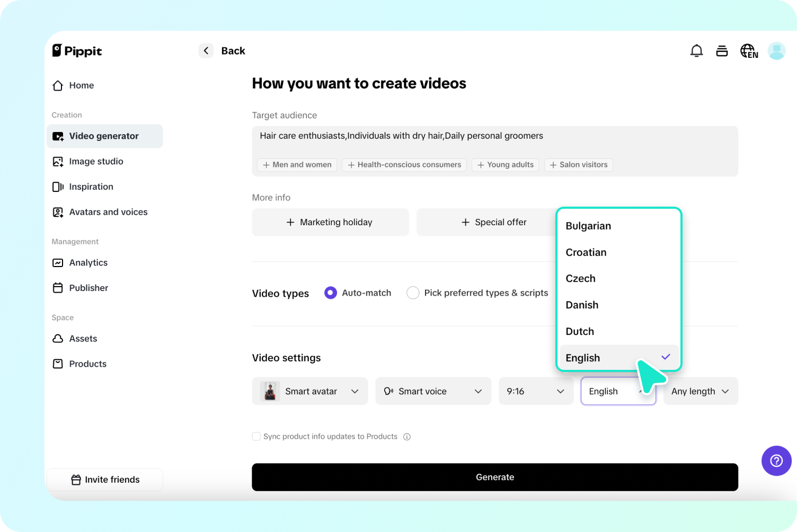Click the gift icon beside Invite friends
The width and height of the screenshot is (797, 532).
pos(76,480)
